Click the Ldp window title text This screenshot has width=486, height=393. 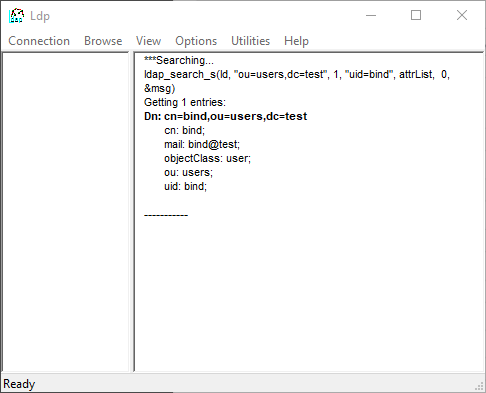[x=40, y=16]
